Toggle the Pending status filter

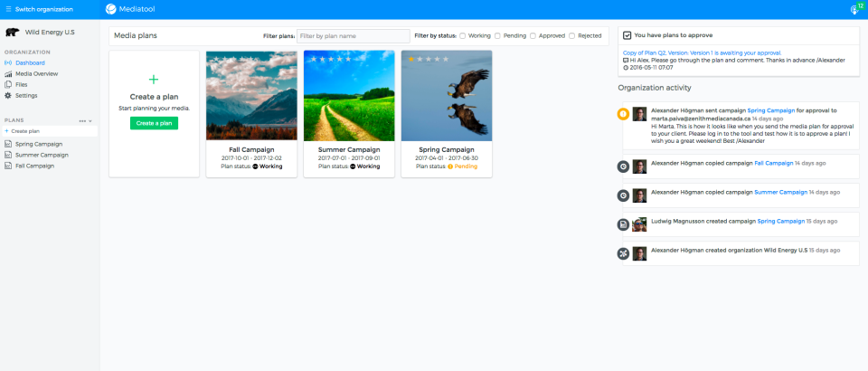[x=497, y=36]
